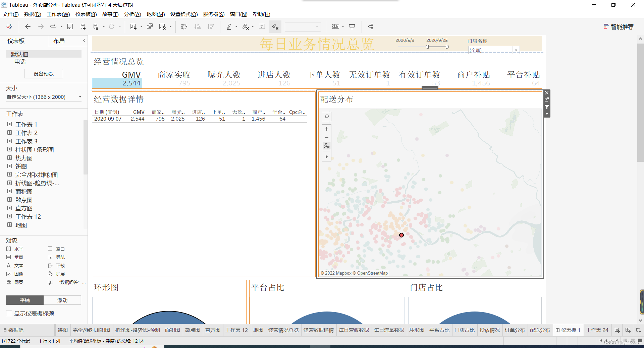Viewport: 644px width, 348px height.
Task: Click the swap rows and columns icon
Action: (x=184, y=26)
